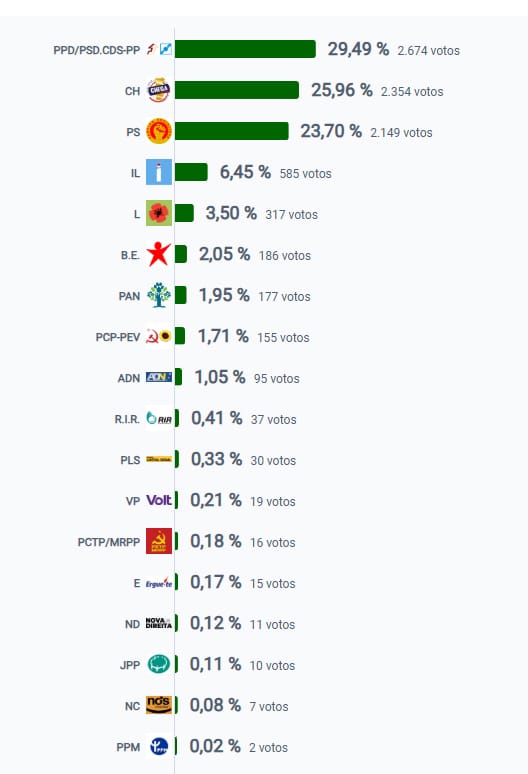Click the PPD/PSD.CDS-PP party label
The height and width of the screenshot is (774, 528).
(x=97, y=50)
